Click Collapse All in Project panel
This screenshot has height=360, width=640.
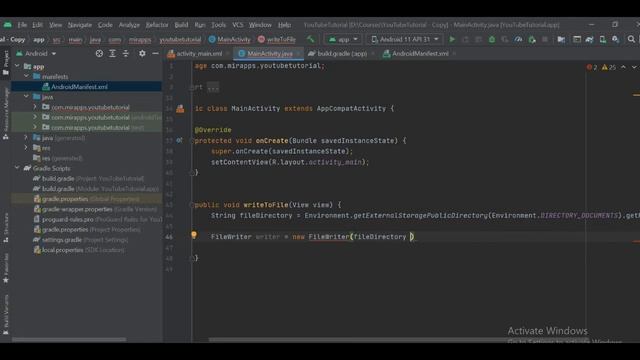[x=126, y=53]
